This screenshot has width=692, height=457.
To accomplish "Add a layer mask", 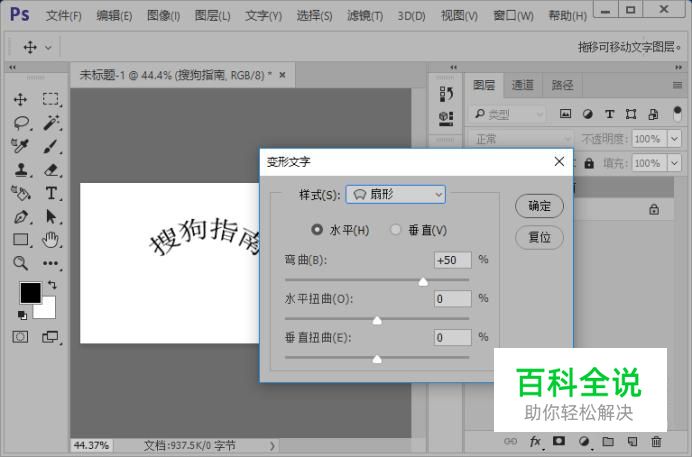I will [559, 441].
